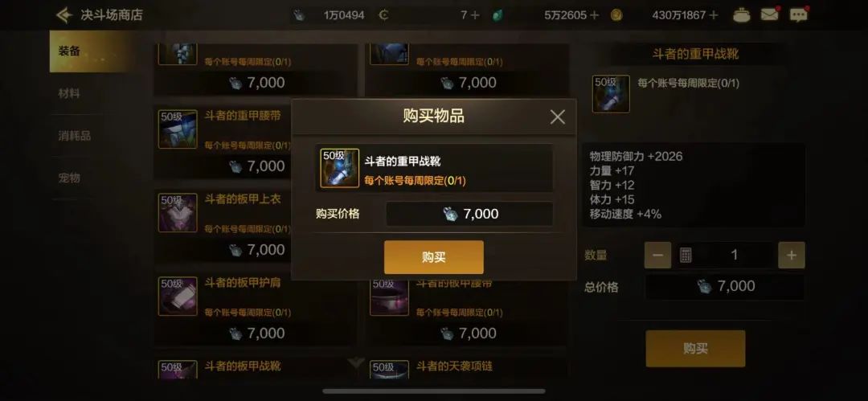
Task: Confirm purchase with dialog 购买 button
Action: tap(433, 257)
